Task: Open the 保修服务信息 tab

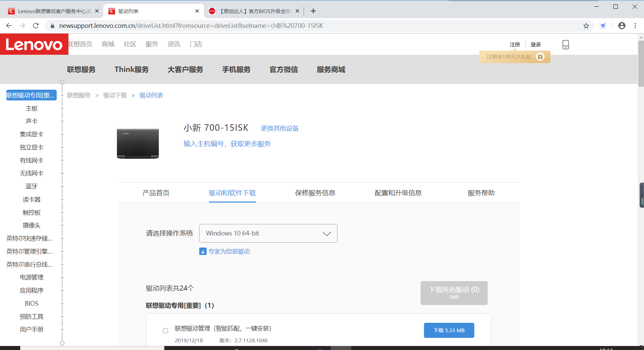Action: pyautogui.click(x=315, y=193)
